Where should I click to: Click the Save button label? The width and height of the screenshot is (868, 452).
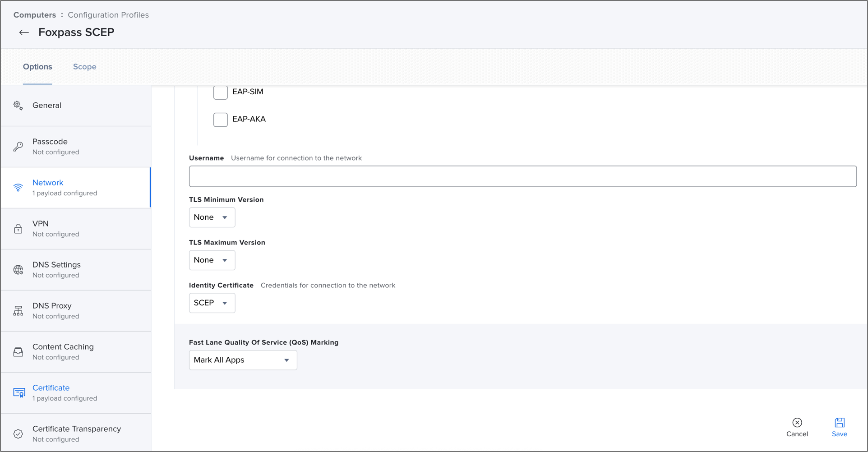(x=840, y=434)
